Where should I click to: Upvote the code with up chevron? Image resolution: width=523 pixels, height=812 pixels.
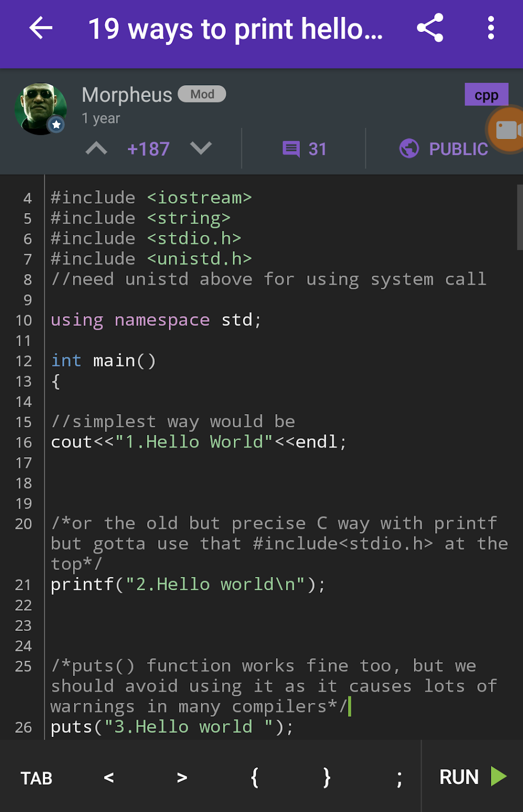click(96, 149)
